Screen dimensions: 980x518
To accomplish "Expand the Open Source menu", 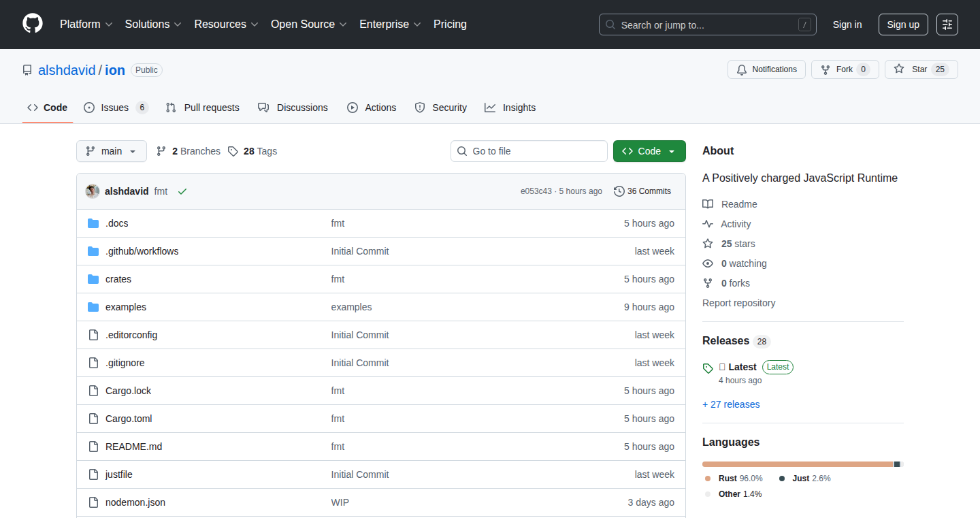I will [309, 24].
